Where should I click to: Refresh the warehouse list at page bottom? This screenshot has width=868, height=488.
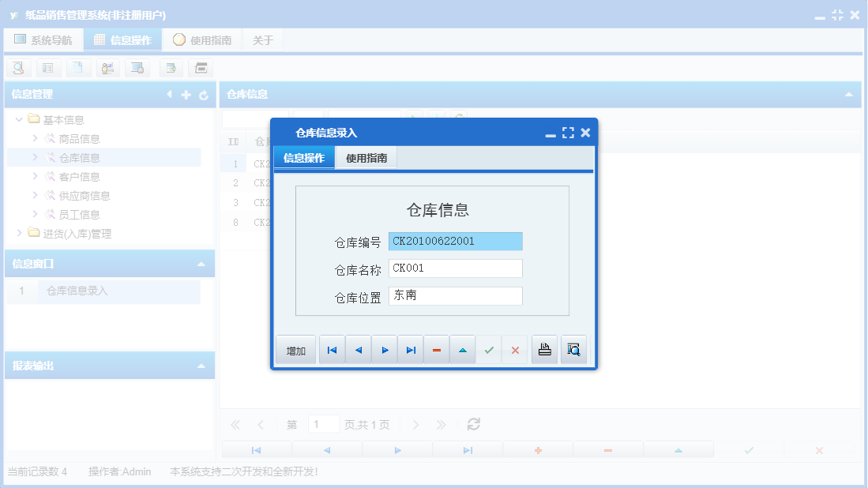[472, 424]
